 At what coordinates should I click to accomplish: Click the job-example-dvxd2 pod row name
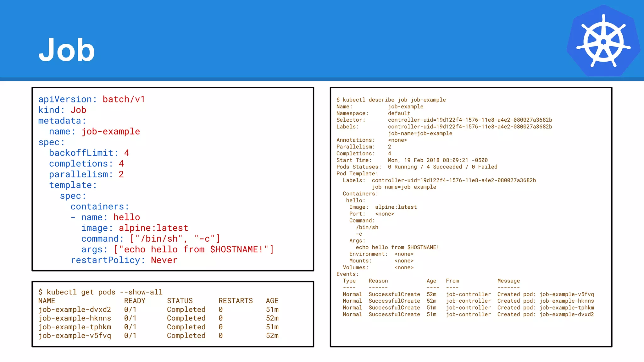click(x=75, y=310)
